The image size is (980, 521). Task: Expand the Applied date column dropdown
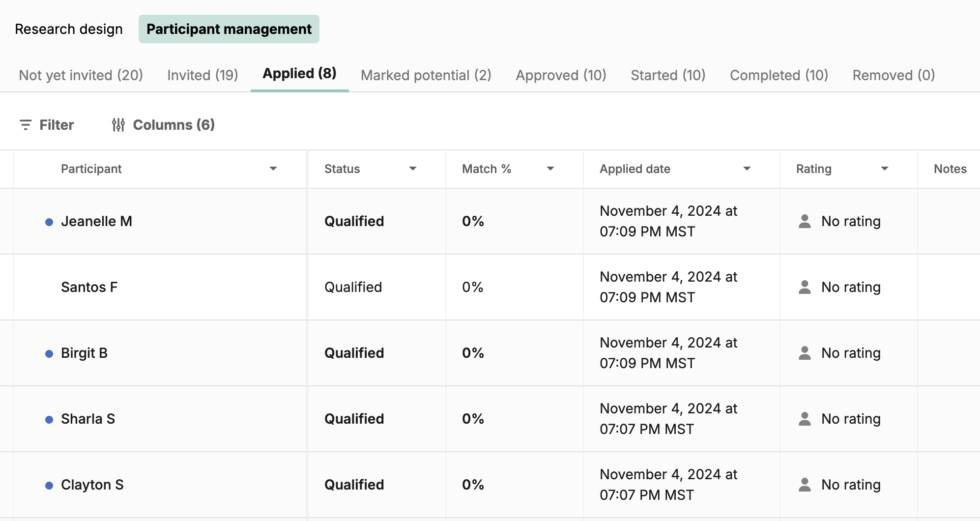point(747,169)
